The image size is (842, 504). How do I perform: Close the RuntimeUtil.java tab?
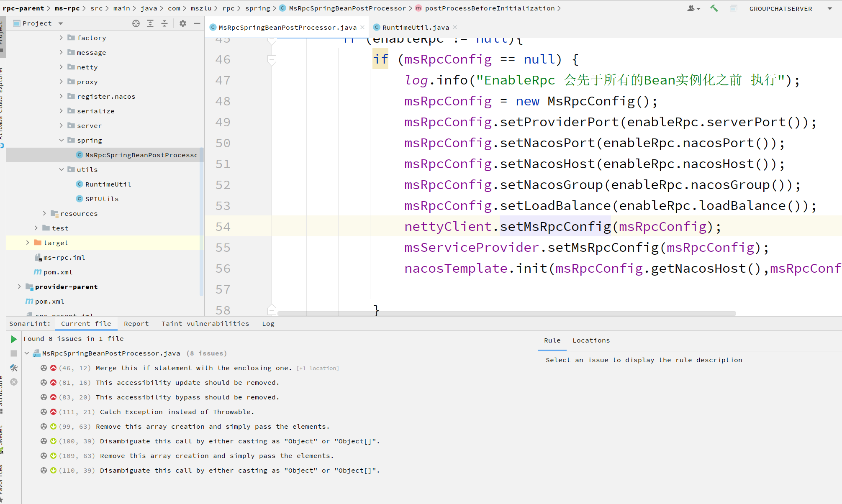point(455,27)
